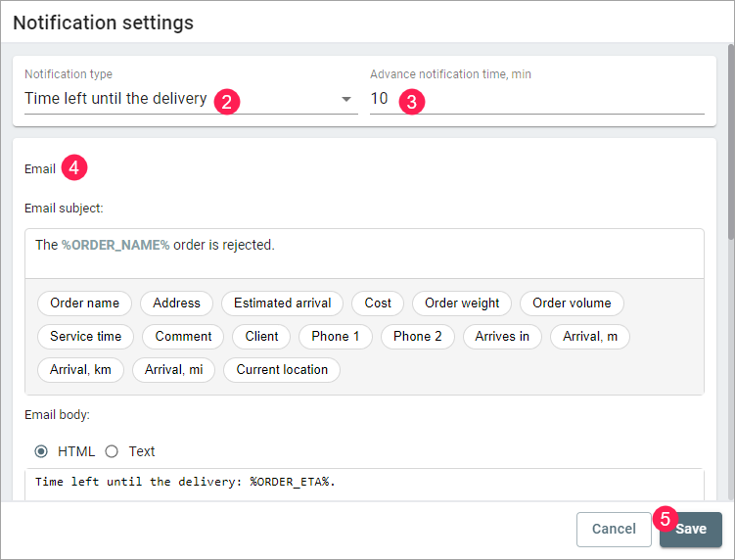Screen dimensions: 735x560
Task: Insert the Estimated arrival tag
Action: [283, 303]
